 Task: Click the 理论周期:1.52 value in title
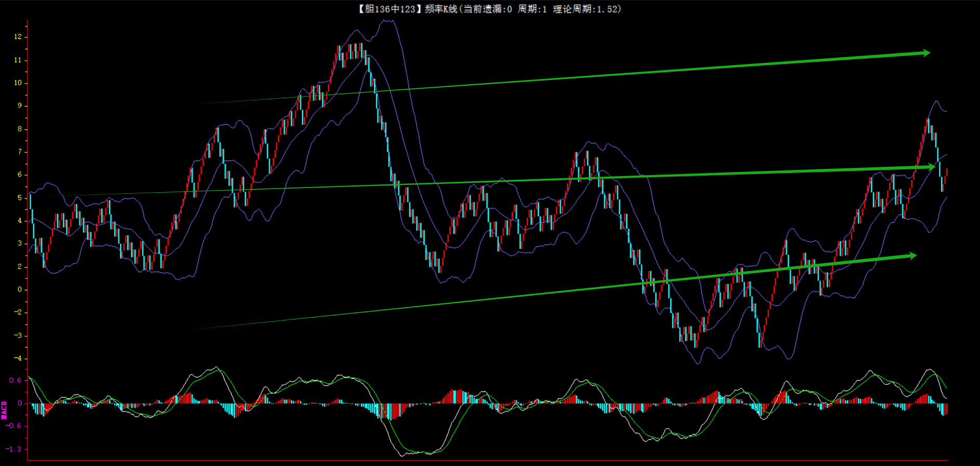pyautogui.click(x=586, y=9)
